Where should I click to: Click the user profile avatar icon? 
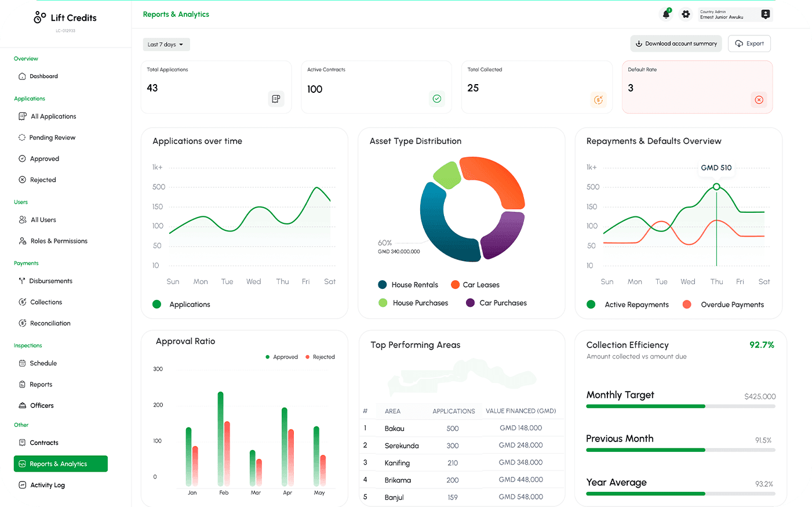point(765,14)
